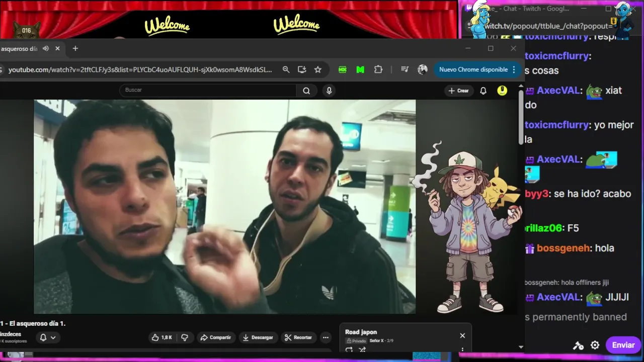The width and height of the screenshot is (644, 362).
Task: Start voice search with the microphone icon
Action: pos(329,90)
